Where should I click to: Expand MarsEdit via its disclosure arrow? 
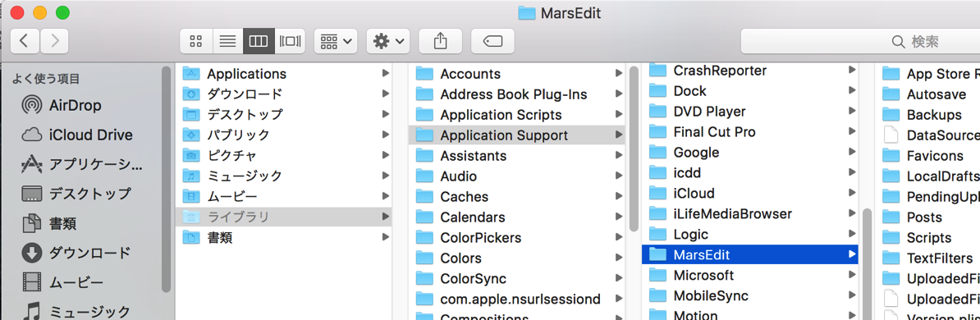coord(851,254)
